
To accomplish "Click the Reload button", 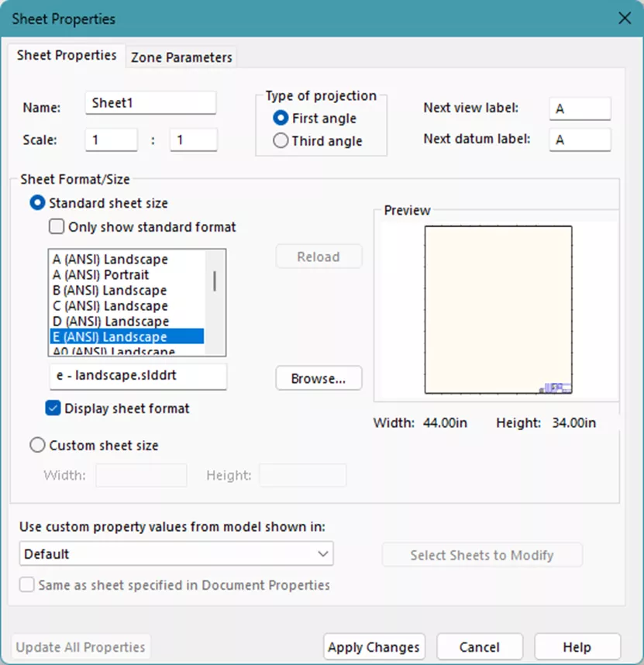I will tap(319, 256).
